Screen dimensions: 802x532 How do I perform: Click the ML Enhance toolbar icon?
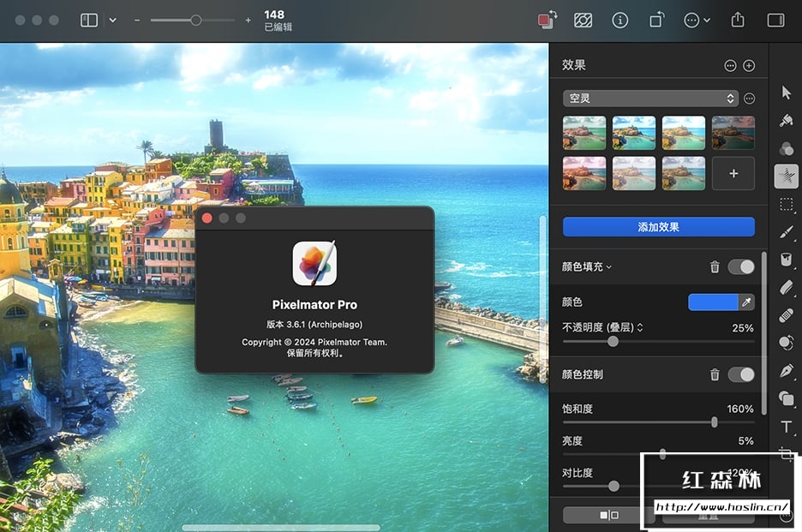584,21
